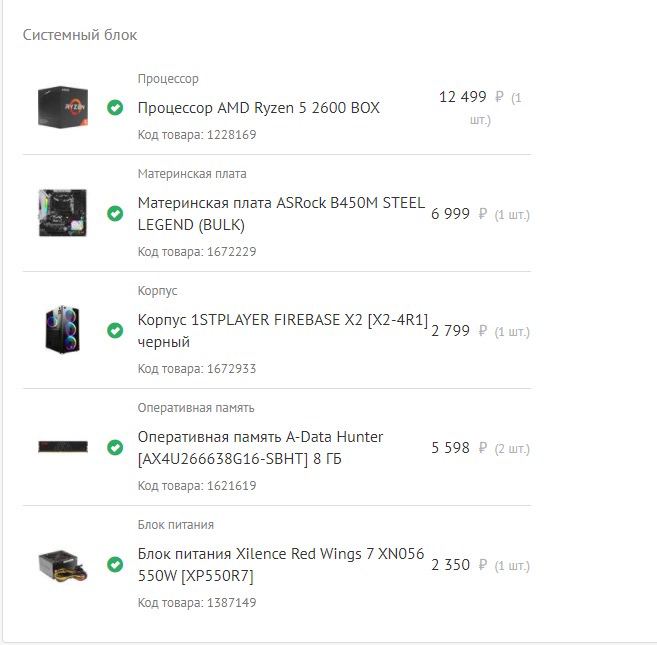Click green checkmark beside A-Data Hunter memory
Screen dimensions: 657x645
115,448
